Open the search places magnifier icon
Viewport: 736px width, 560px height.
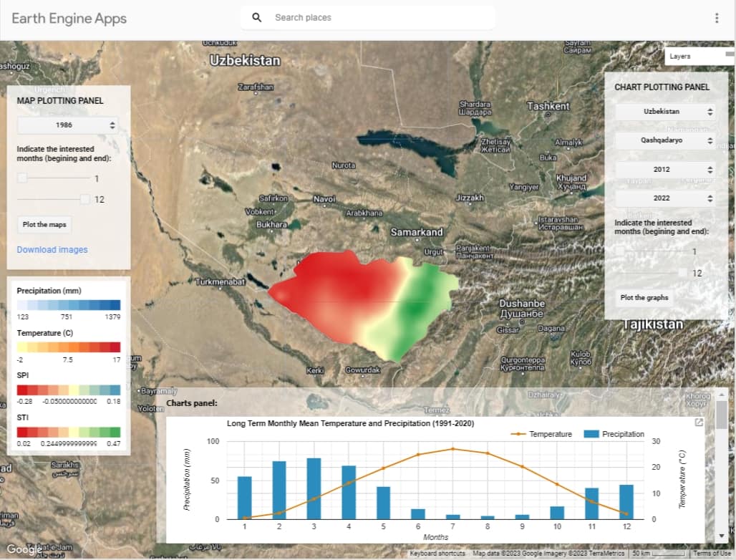point(257,17)
